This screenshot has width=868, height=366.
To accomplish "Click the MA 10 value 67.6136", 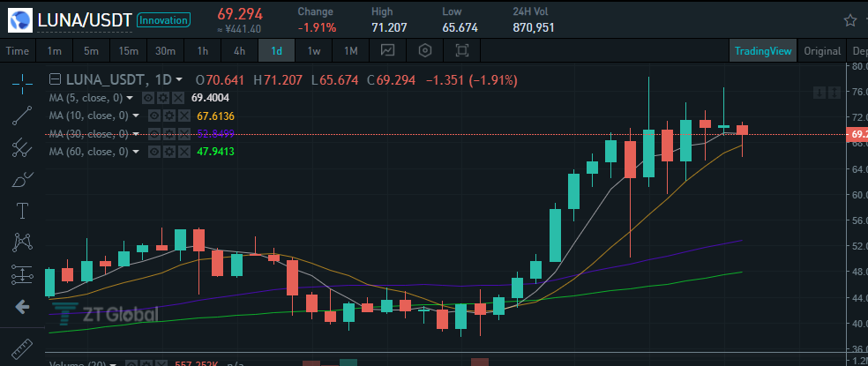I will (216, 116).
